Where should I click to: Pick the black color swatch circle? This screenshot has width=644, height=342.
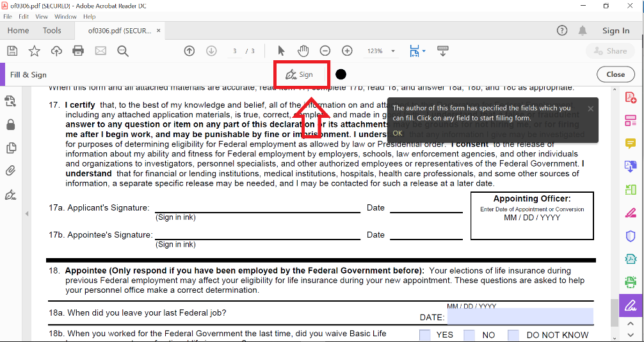[x=341, y=74]
